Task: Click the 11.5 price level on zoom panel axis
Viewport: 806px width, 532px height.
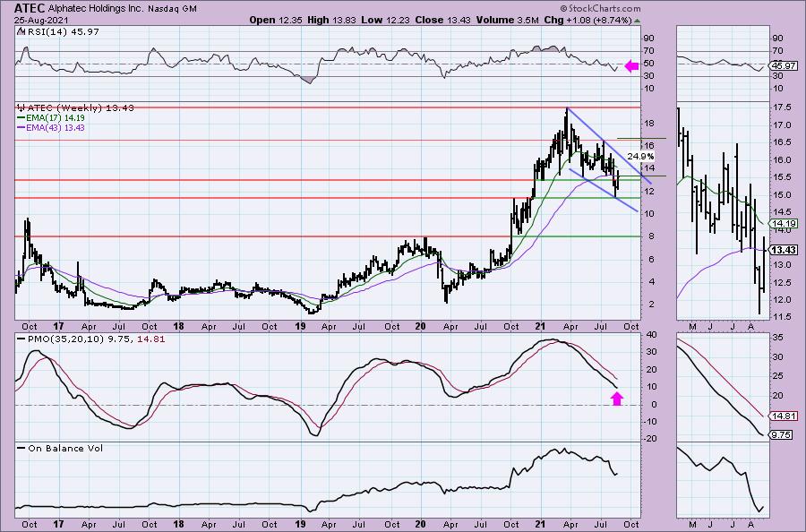Action: (x=781, y=317)
